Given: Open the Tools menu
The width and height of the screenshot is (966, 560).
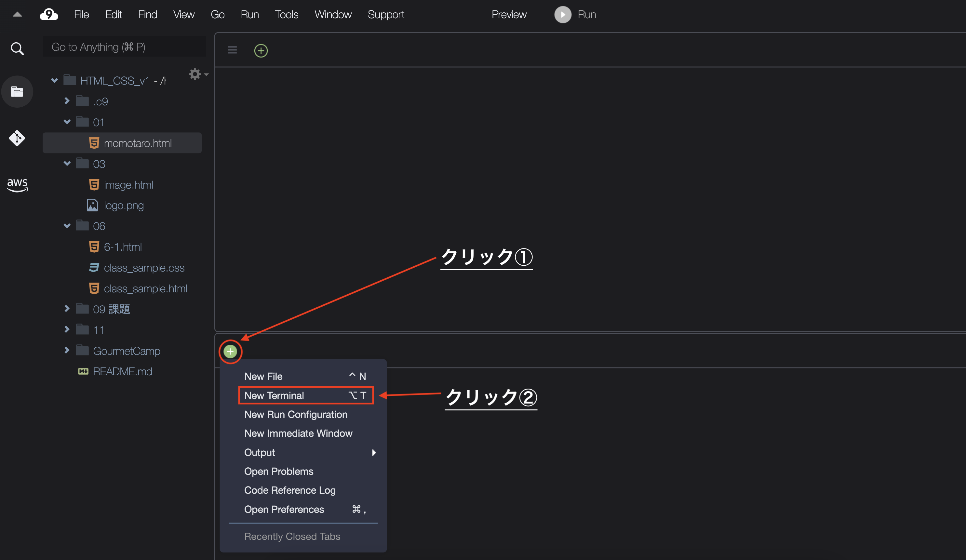Looking at the screenshot, I should point(286,15).
